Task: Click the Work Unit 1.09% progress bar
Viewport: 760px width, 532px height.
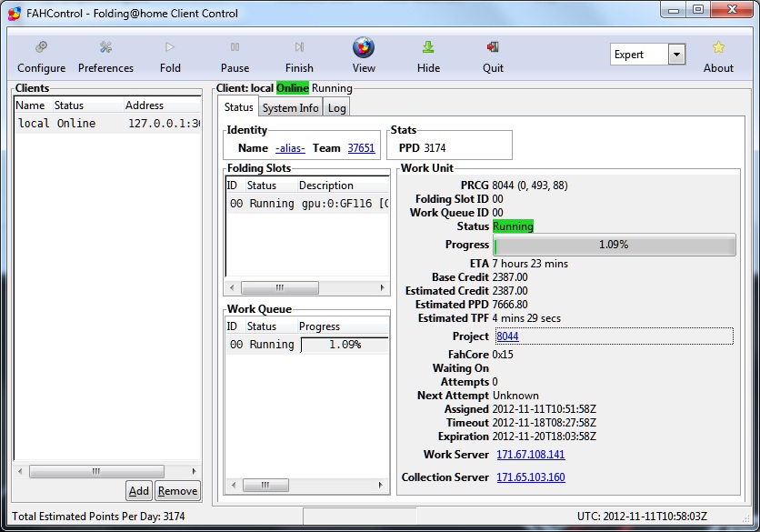Action: point(615,245)
